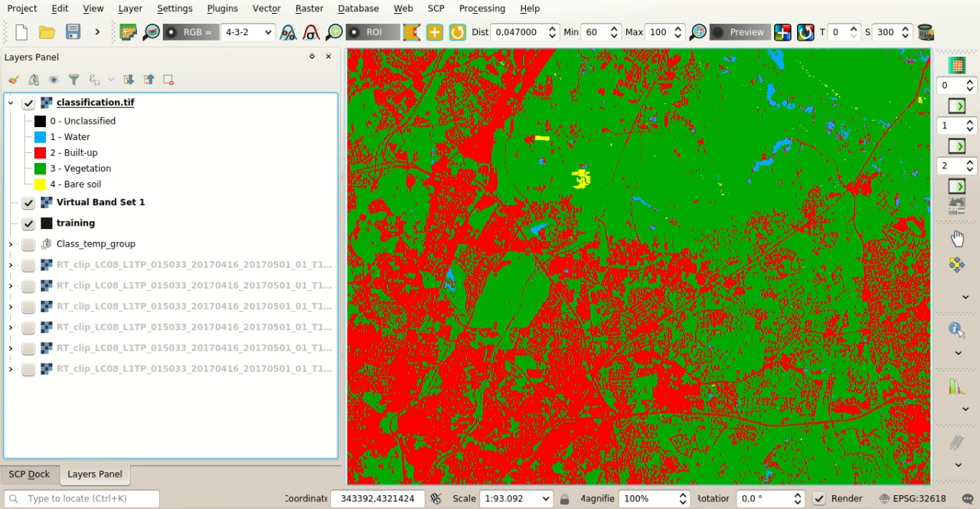Toggle visibility of the training layer
980x509 pixels.
coord(28,223)
